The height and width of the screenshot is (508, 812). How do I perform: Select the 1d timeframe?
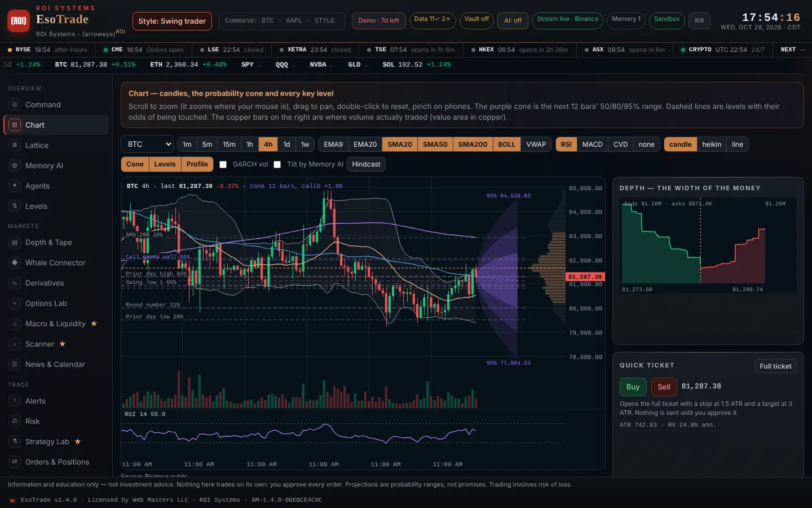pos(286,144)
